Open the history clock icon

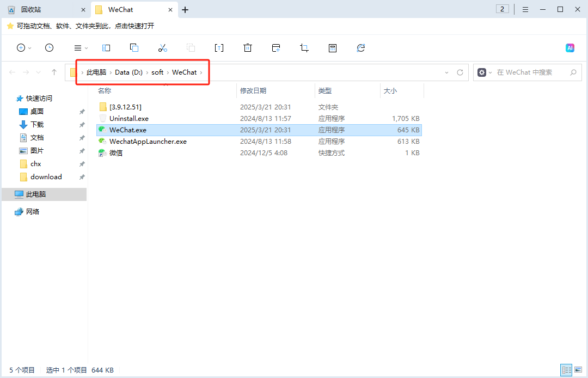[x=49, y=47]
